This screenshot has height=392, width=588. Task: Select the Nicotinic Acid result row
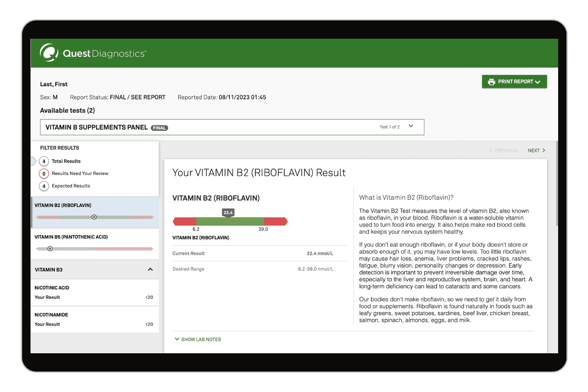coord(95,292)
